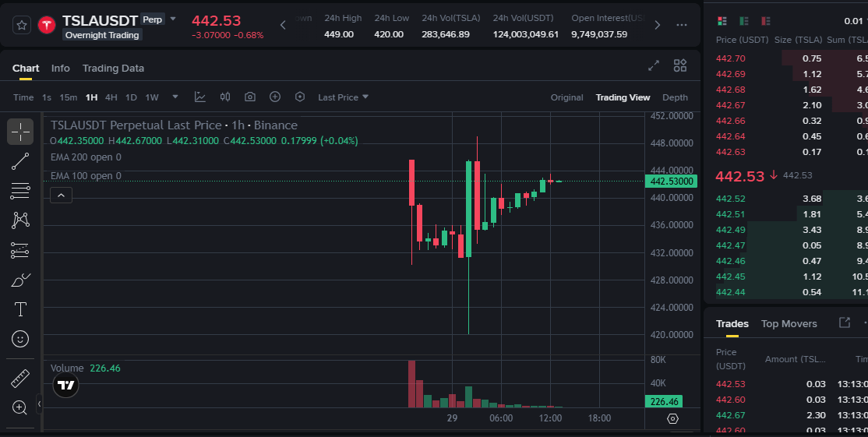The width and height of the screenshot is (868, 437).
Task: Click the 442.53 current price label on axis
Action: point(671,181)
